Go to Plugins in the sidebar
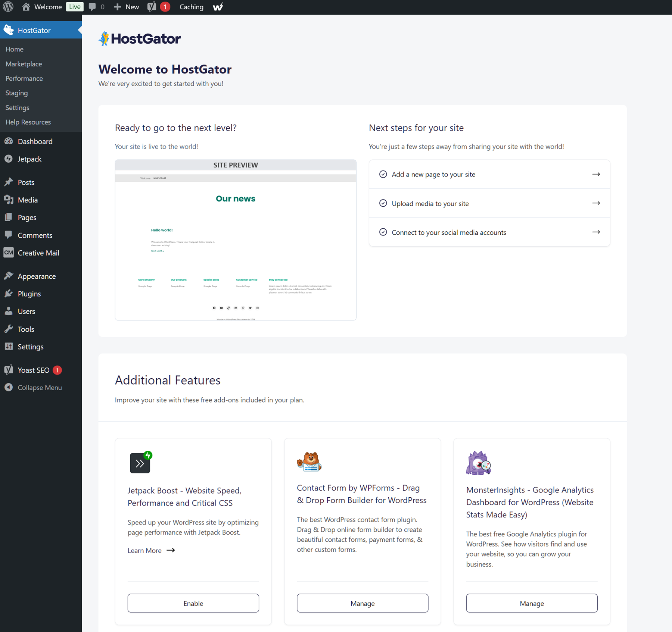The image size is (672, 632). pos(29,294)
